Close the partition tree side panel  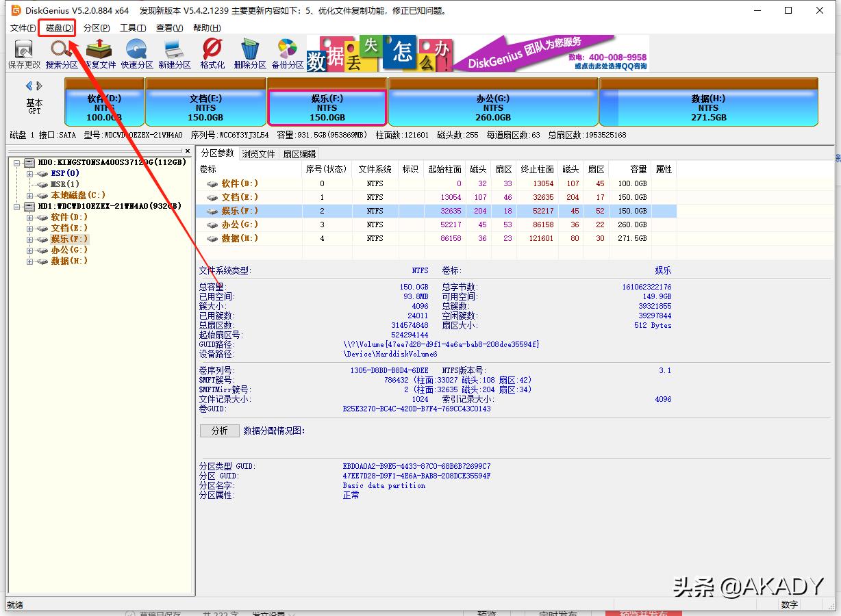pyautogui.click(x=188, y=151)
